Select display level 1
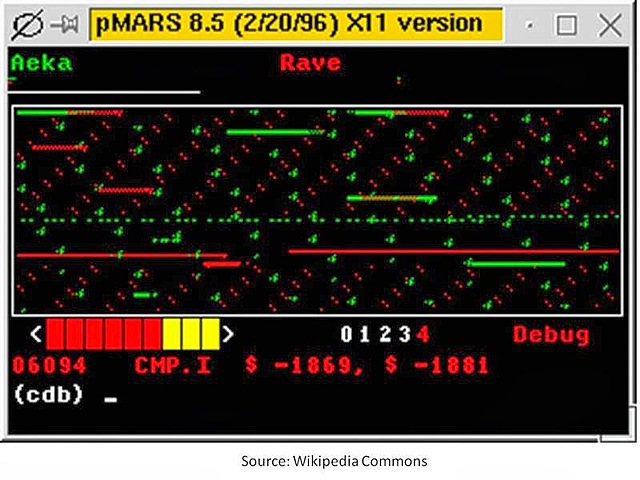Screen dimensions: 640x480 click(x=364, y=334)
